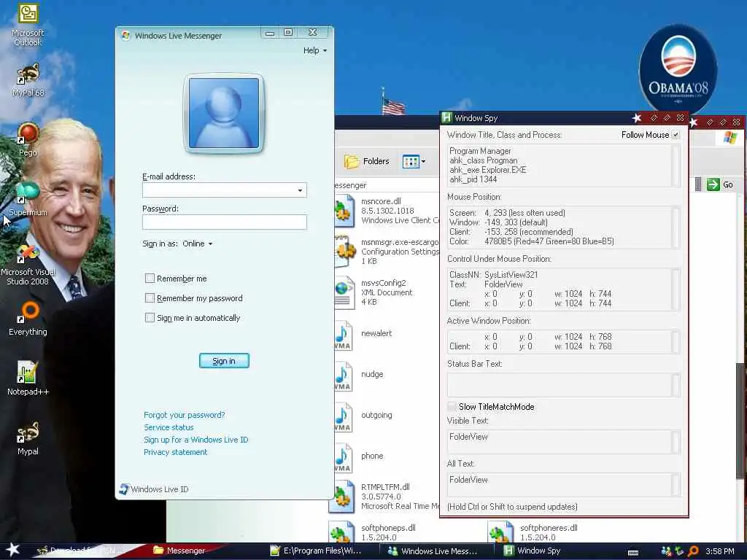Select the softphoneps.dll file icon
Screen dimensions: 747x560
[x=342, y=532]
